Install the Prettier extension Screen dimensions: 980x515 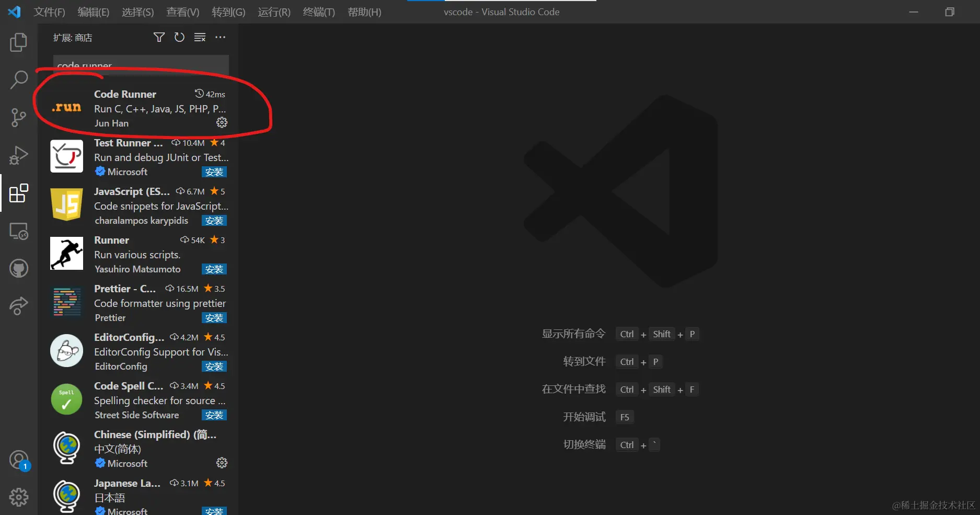point(214,317)
